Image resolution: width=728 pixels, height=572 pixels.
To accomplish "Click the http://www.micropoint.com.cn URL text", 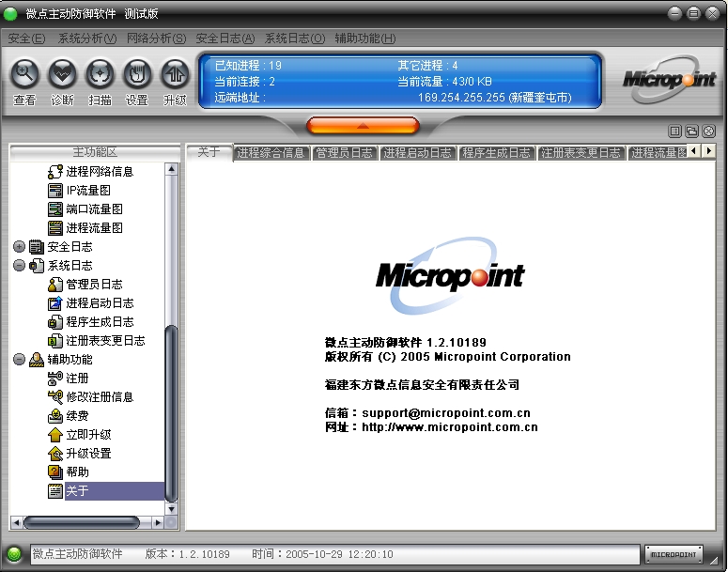I will point(450,427).
